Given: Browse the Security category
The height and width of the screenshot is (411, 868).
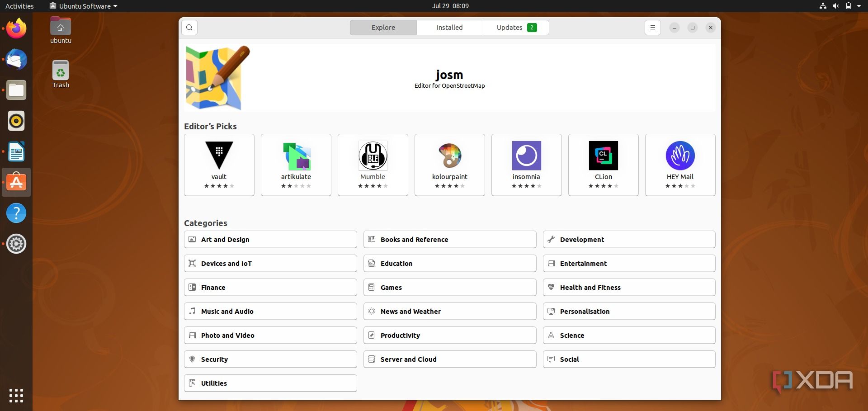Looking at the screenshot, I should (x=270, y=359).
